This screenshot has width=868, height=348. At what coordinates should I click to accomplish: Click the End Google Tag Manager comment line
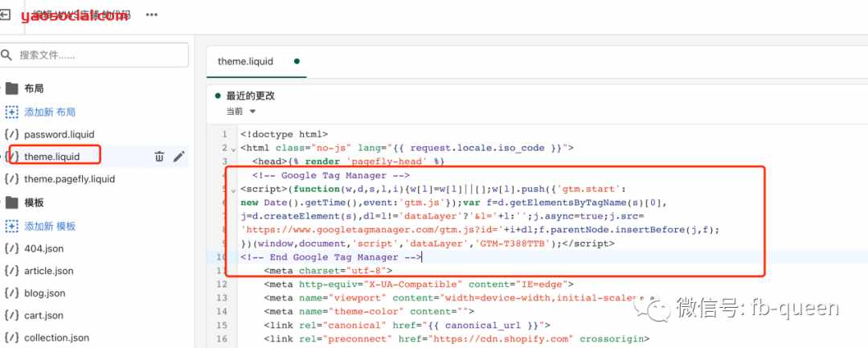pos(331,257)
